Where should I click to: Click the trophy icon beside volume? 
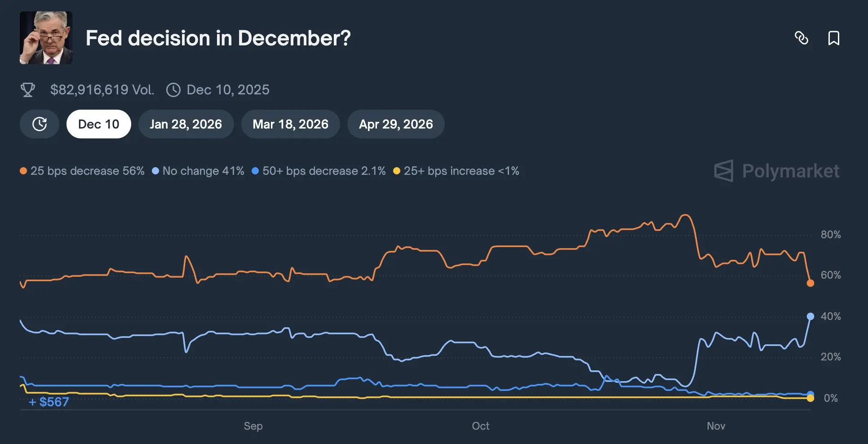tap(28, 90)
